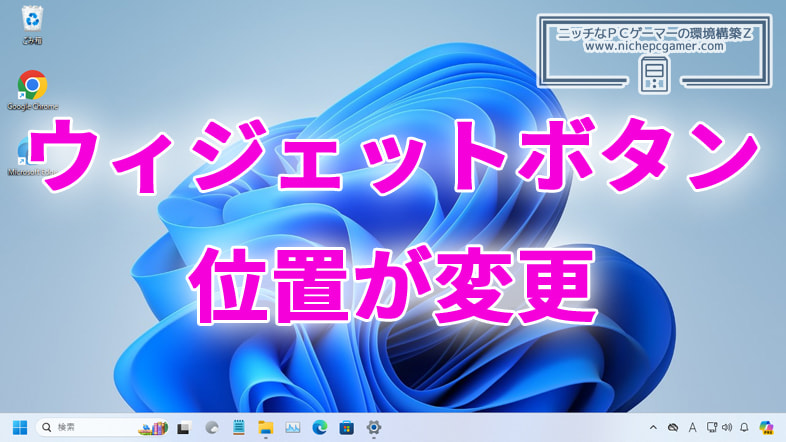Expand hidden system tray icons chevron
This screenshot has width=786, height=442.
pyautogui.click(x=653, y=427)
